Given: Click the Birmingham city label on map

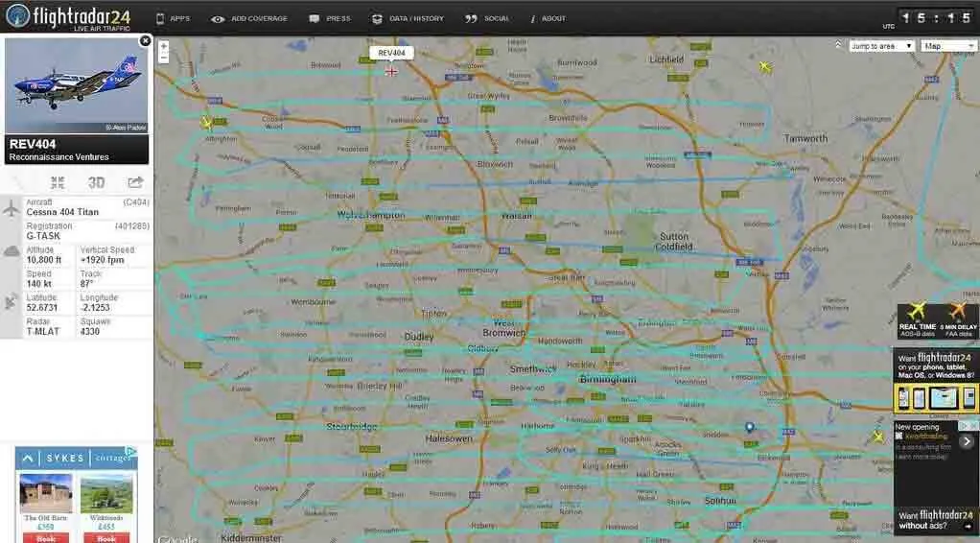Looking at the screenshot, I should [608, 379].
